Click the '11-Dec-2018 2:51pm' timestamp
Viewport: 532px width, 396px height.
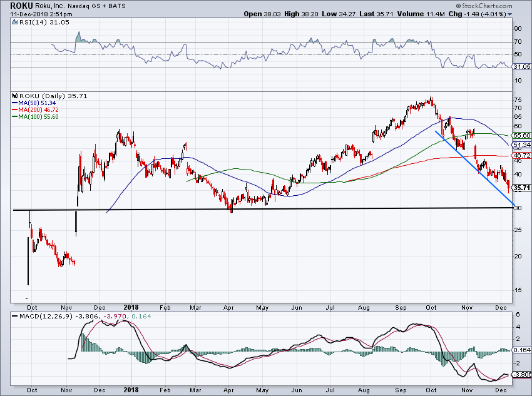coord(41,14)
